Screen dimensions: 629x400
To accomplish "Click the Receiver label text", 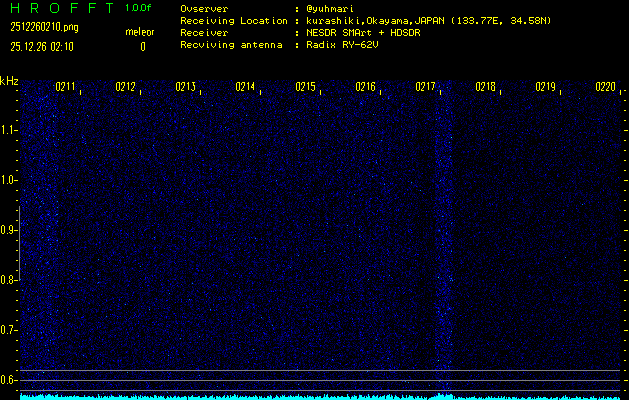I will 204,33.
